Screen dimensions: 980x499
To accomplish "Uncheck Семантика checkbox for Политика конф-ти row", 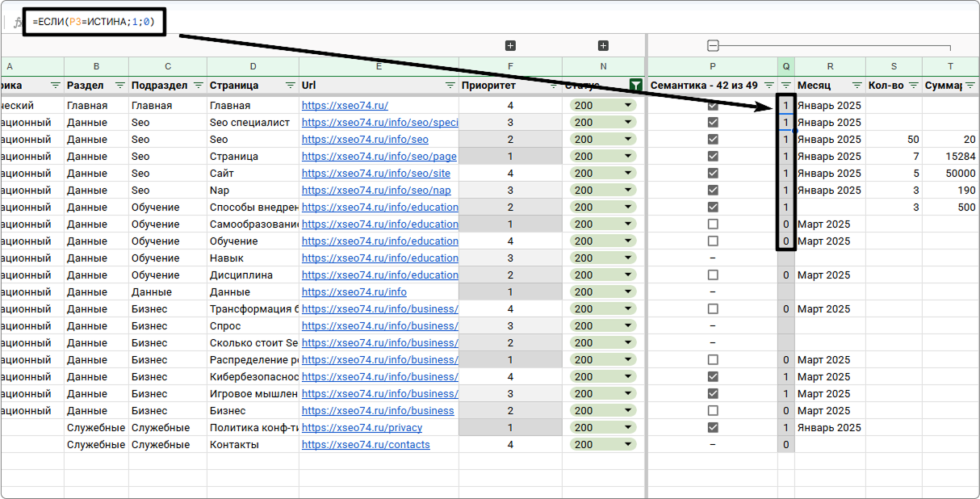I will click(713, 427).
